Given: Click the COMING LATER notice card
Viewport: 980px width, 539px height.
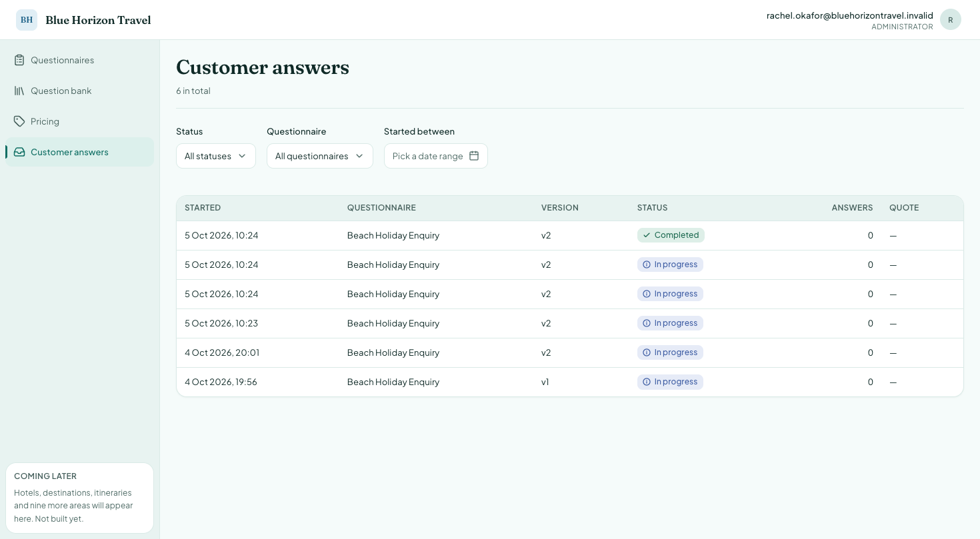Looking at the screenshot, I should tap(80, 498).
